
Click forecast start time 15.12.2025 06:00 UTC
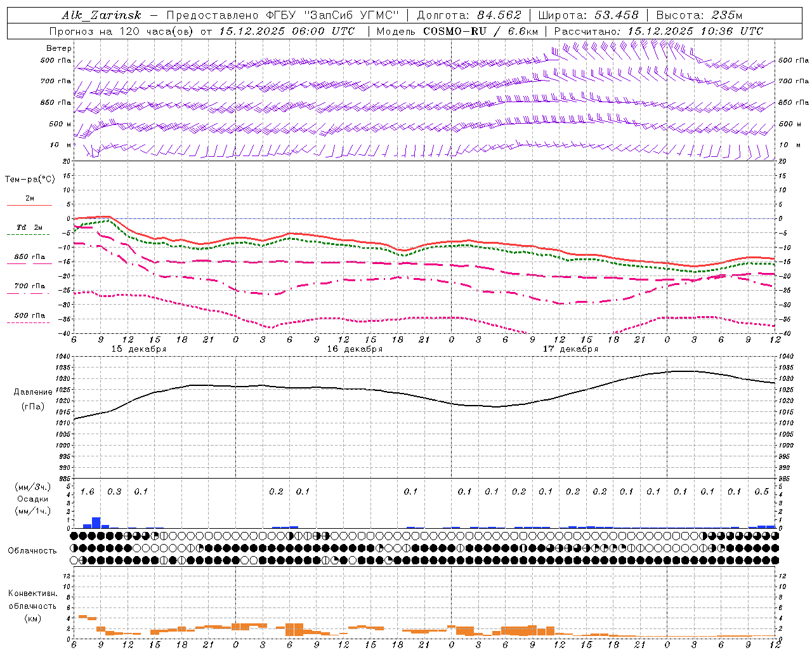(287, 31)
